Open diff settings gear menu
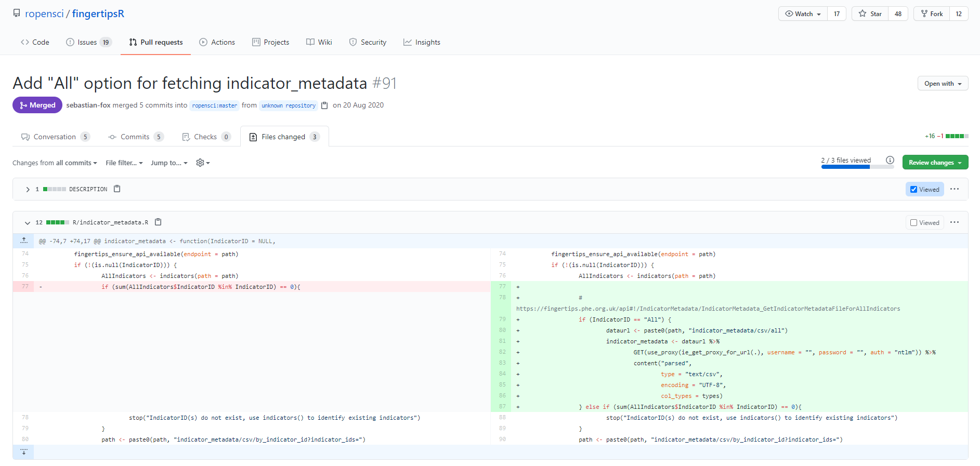This screenshot has width=980, height=466. (x=203, y=163)
